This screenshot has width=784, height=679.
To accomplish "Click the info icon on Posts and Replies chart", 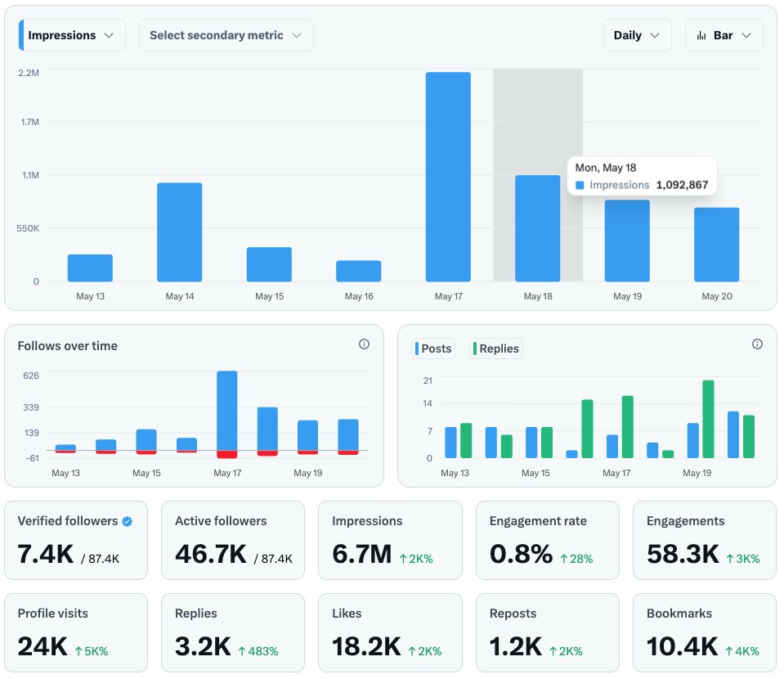I will point(757,344).
